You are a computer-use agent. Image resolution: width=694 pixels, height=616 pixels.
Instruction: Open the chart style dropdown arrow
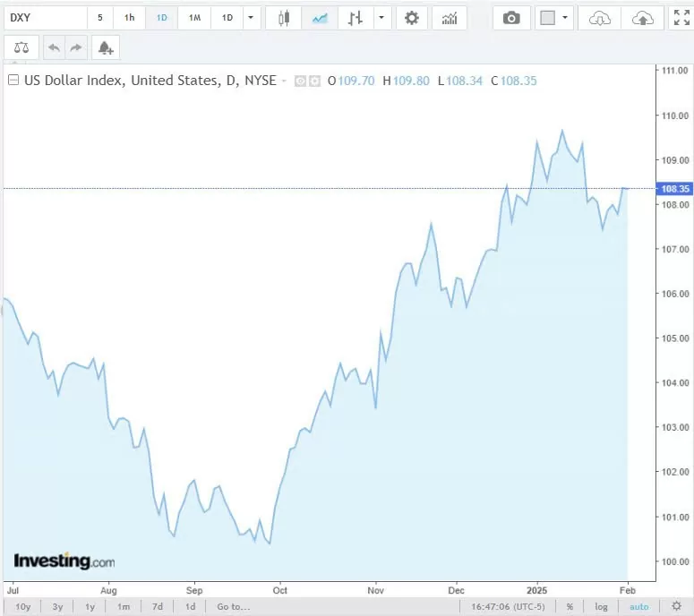[x=381, y=18]
